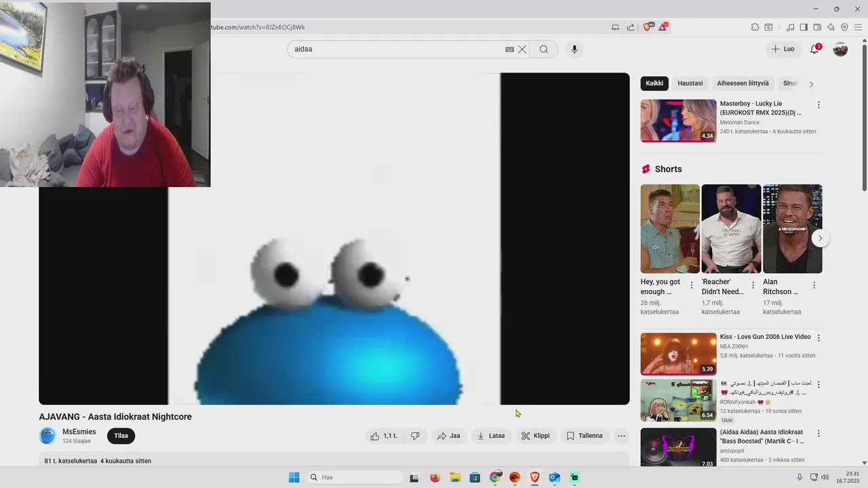868x488 pixels.
Task: Dislike the video with thumbs down
Action: [415, 436]
